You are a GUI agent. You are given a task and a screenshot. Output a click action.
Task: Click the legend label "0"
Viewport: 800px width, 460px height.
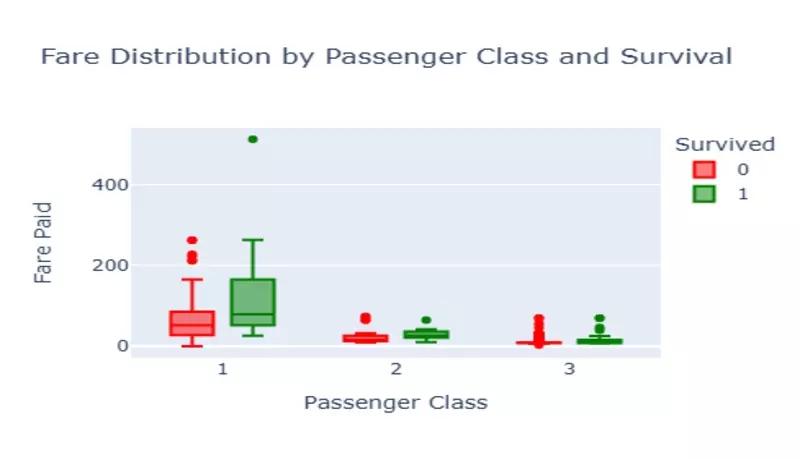click(x=742, y=169)
